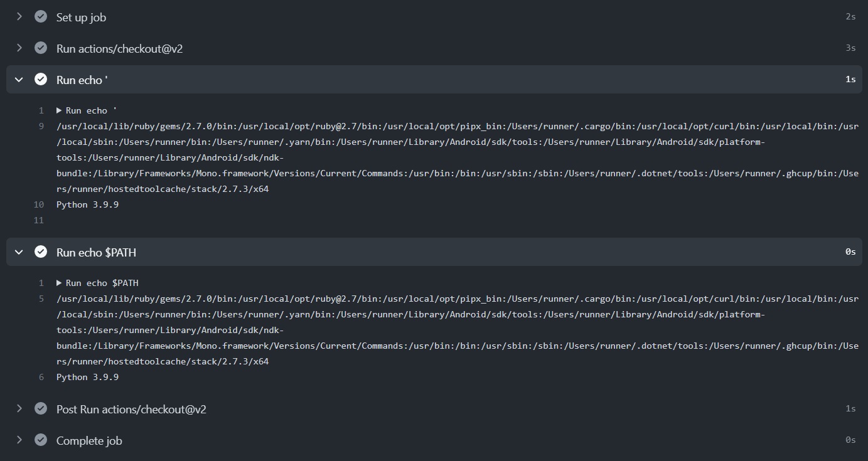Screen dimensions: 868x461
Task: Click the success check icon for Complete job
Action: [x=41, y=440]
